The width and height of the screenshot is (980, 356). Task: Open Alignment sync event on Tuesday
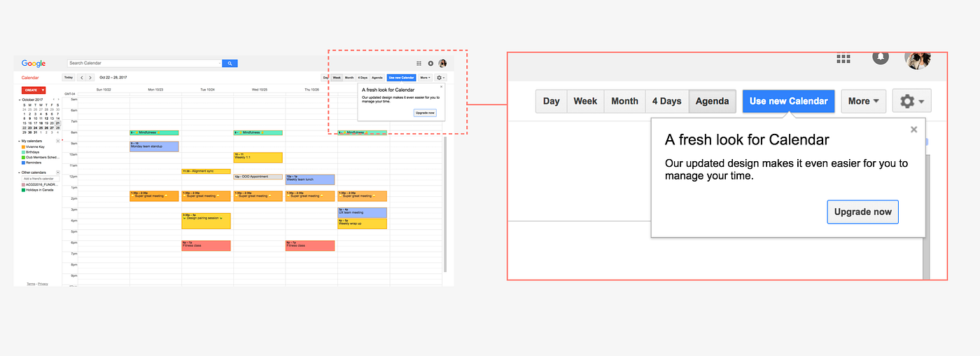tap(206, 171)
